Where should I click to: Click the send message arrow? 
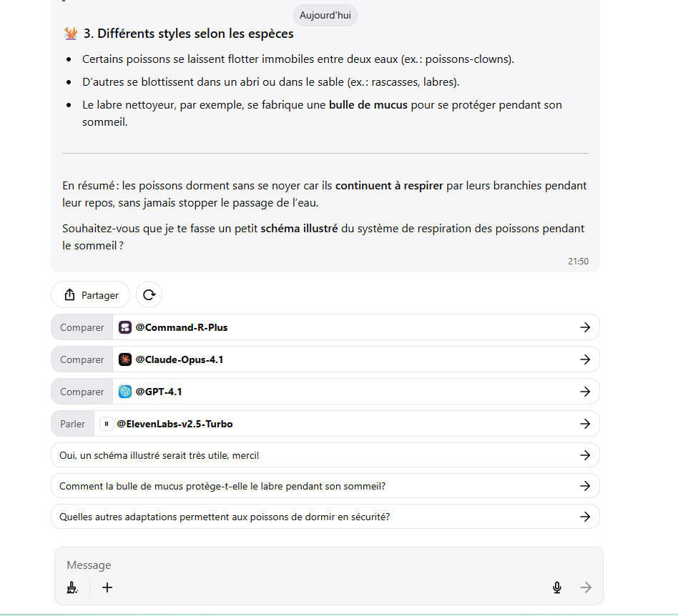click(586, 587)
